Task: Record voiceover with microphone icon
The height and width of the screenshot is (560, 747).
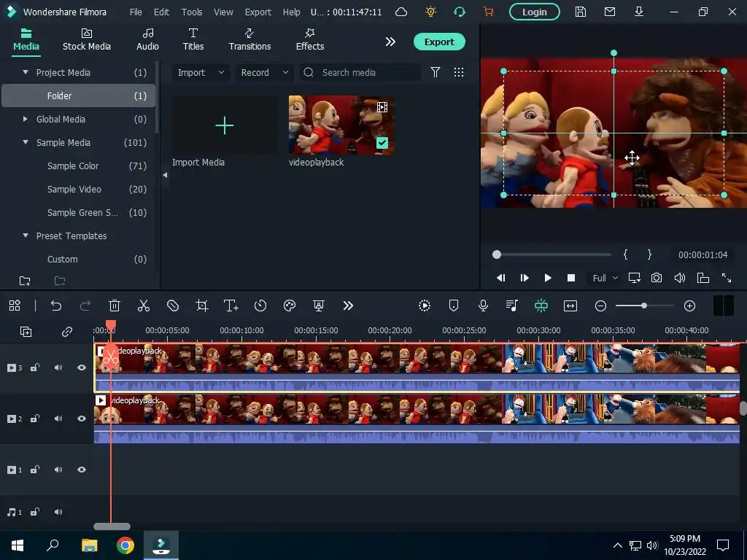Action: point(483,306)
